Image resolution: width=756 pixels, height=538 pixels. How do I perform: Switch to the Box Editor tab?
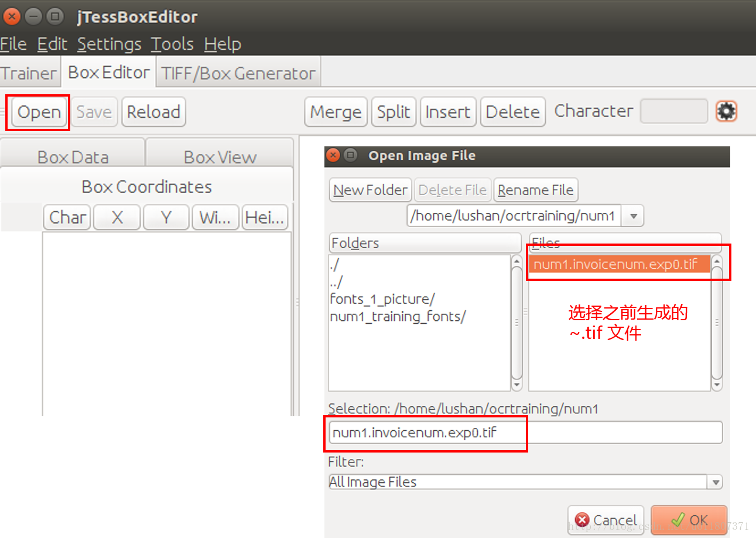109,73
